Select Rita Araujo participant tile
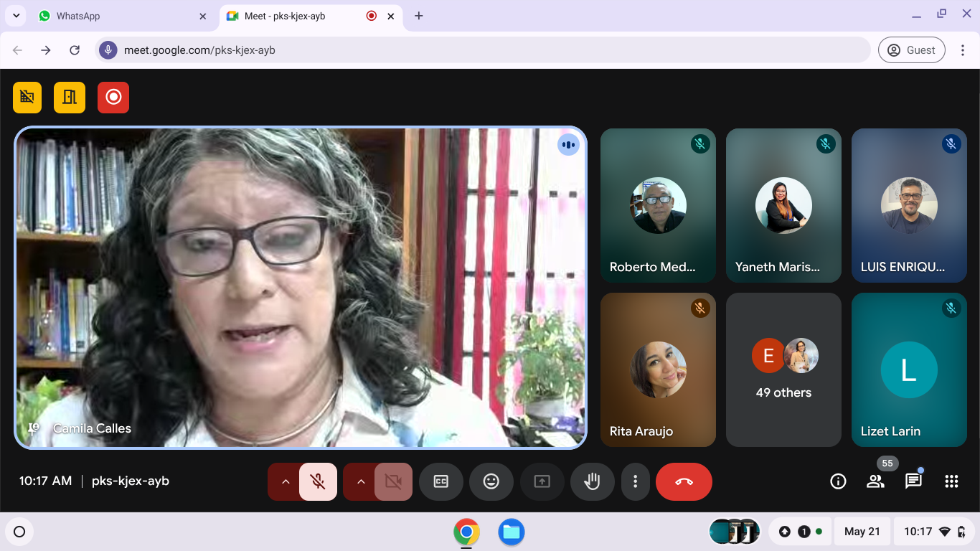This screenshot has width=980, height=551. click(658, 369)
